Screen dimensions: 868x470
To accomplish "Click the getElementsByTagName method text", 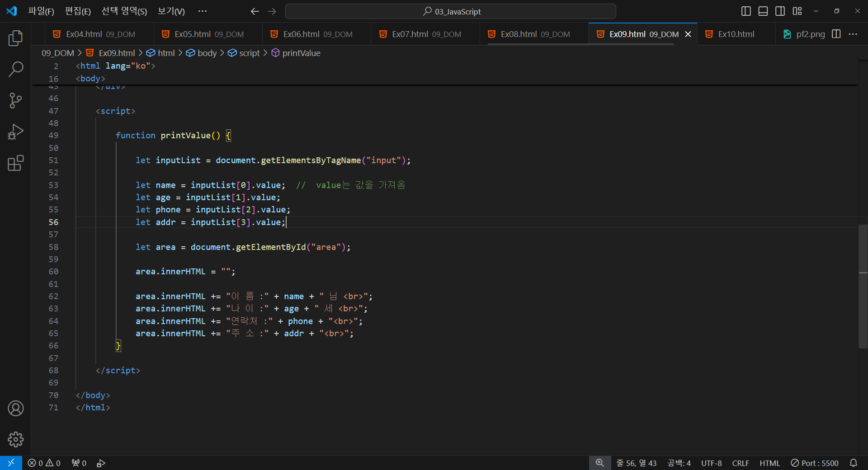I will click(x=311, y=160).
